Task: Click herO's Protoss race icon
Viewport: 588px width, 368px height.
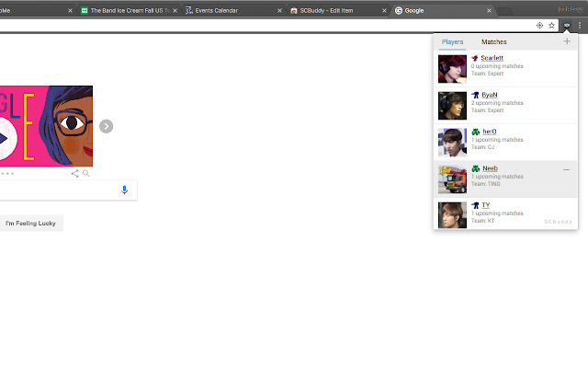Action: point(476,132)
